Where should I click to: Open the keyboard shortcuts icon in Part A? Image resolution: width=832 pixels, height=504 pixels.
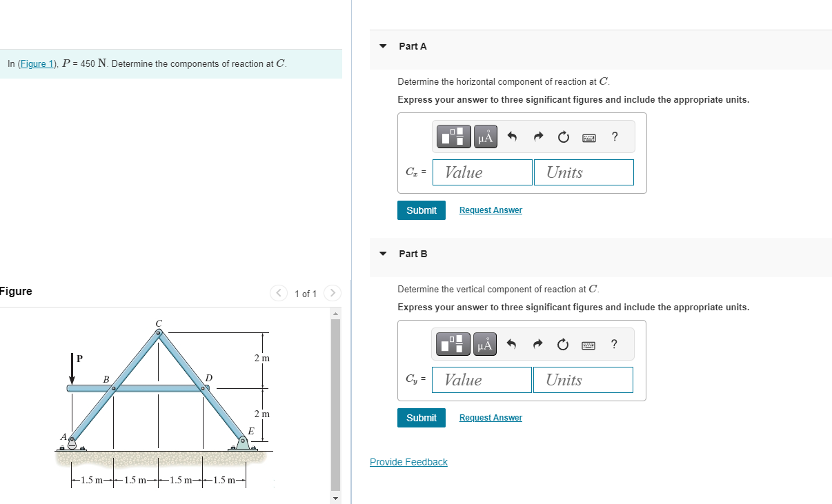pos(589,137)
